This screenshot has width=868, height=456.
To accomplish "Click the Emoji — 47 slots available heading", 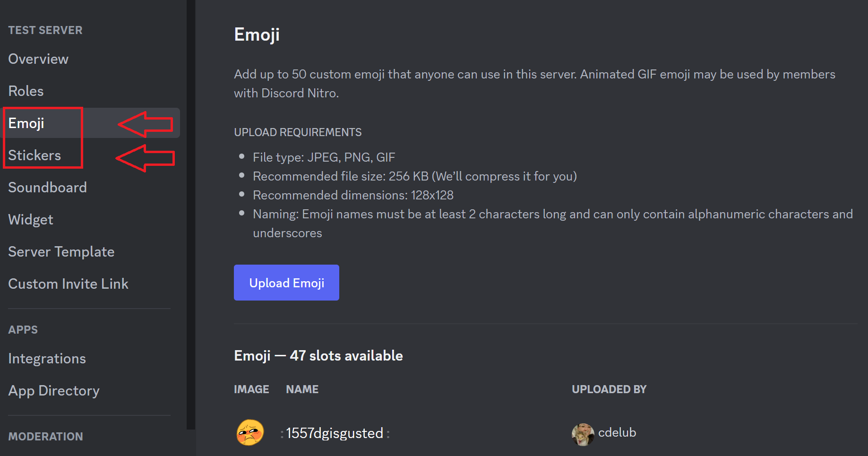I will (x=318, y=355).
